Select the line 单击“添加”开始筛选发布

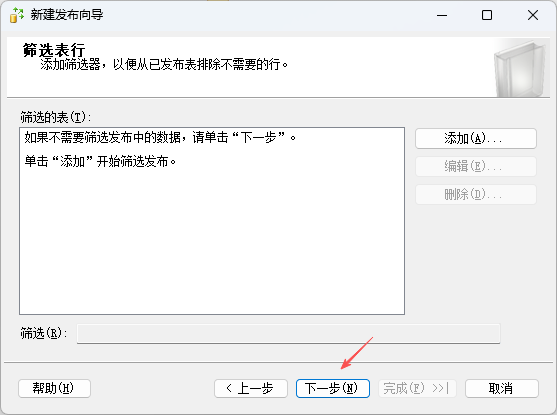click(x=100, y=162)
